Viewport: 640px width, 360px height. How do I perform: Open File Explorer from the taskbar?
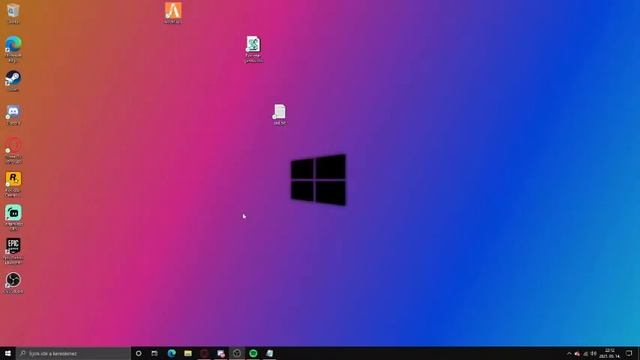pyautogui.click(x=188, y=353)
